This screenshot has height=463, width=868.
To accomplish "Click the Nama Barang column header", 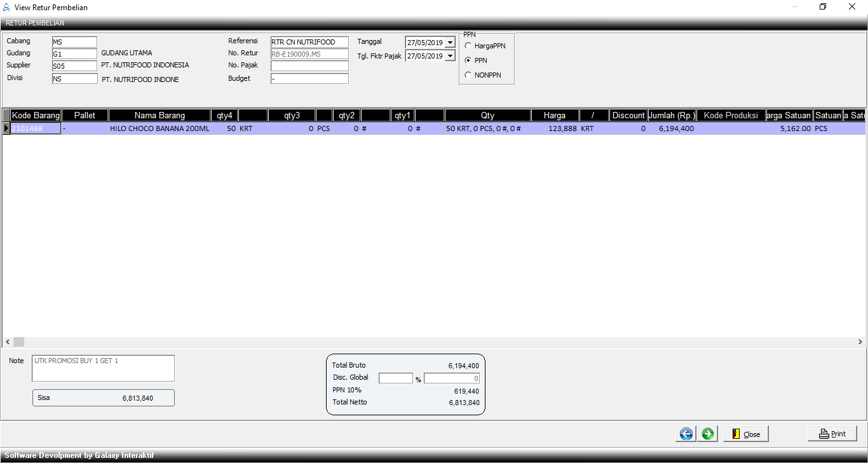I will click(x=159, y=115).
